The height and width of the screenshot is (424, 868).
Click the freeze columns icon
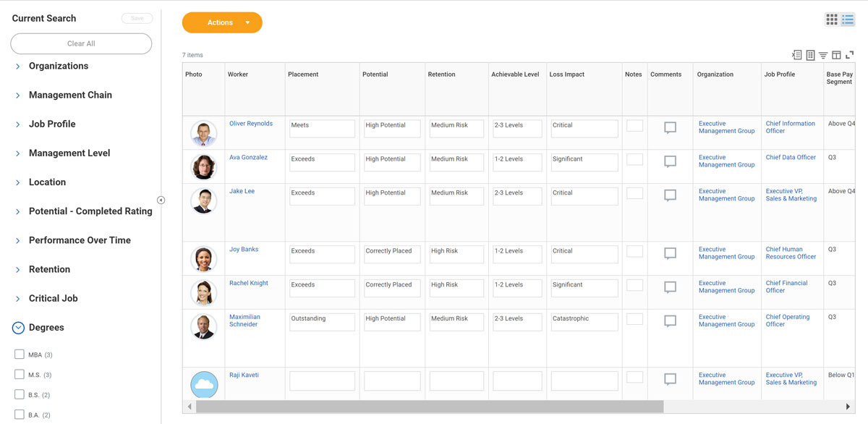836,54
